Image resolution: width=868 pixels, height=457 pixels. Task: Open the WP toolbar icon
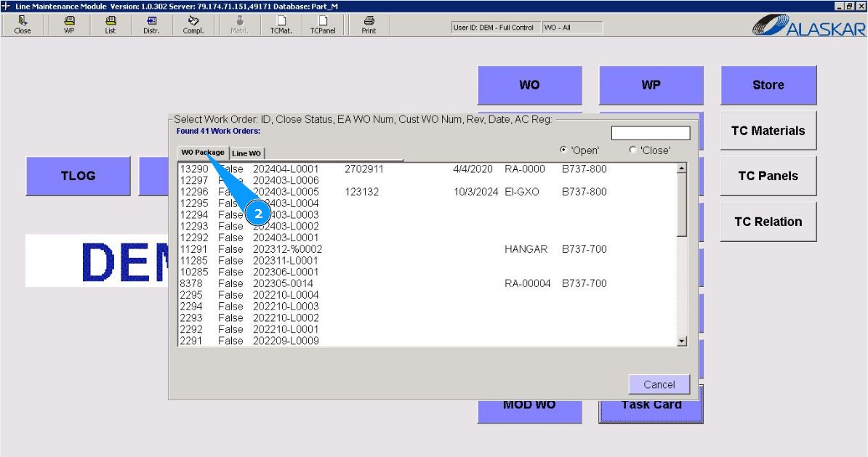(x=69, y=25)
